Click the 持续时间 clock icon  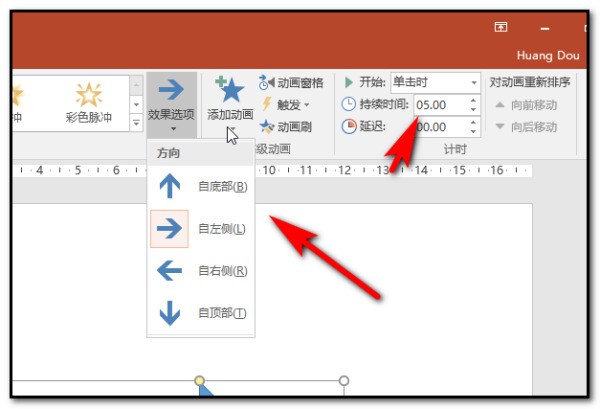(x=349, y=104)
